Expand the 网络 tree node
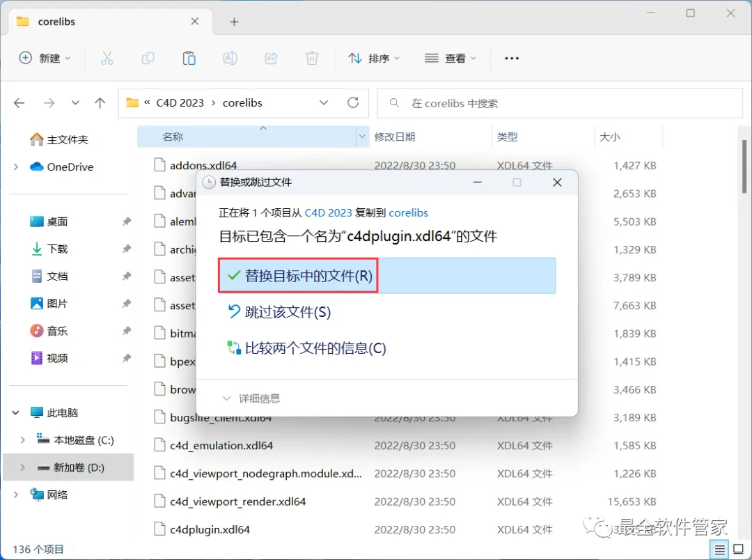Image resolution: width=752 pixels, height=560 pixels. tap(16, 495)
